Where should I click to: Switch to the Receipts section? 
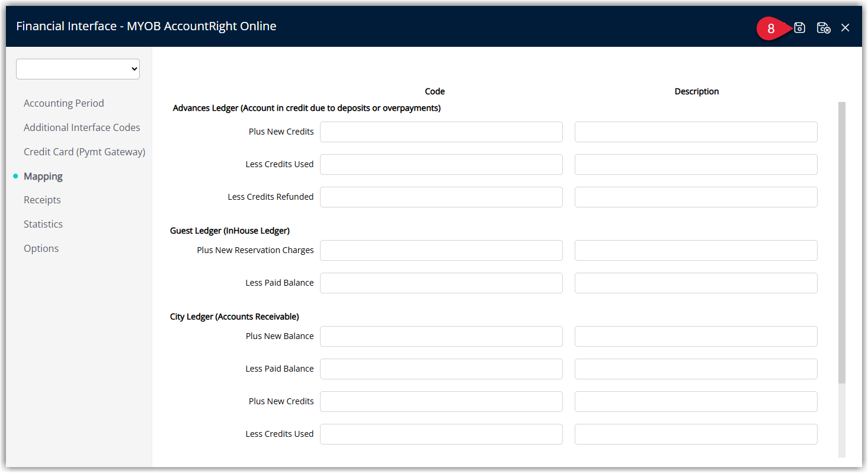42,200
